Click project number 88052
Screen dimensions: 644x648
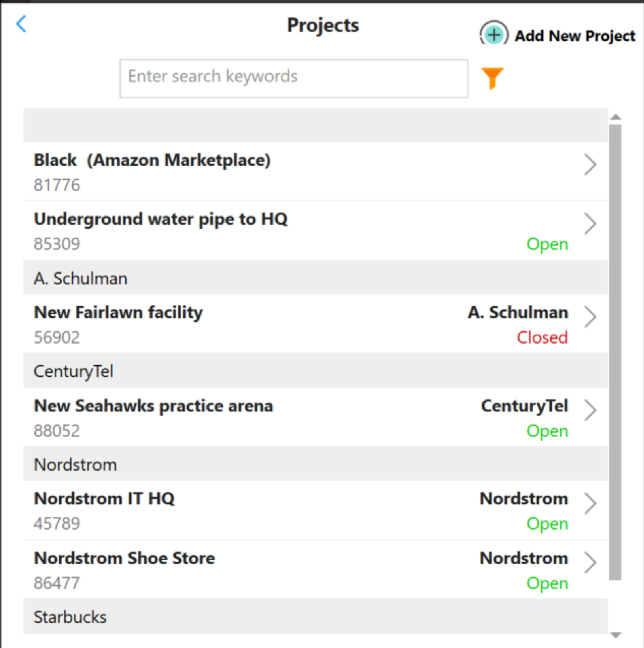pyautogui.click(x=57, y=431)
